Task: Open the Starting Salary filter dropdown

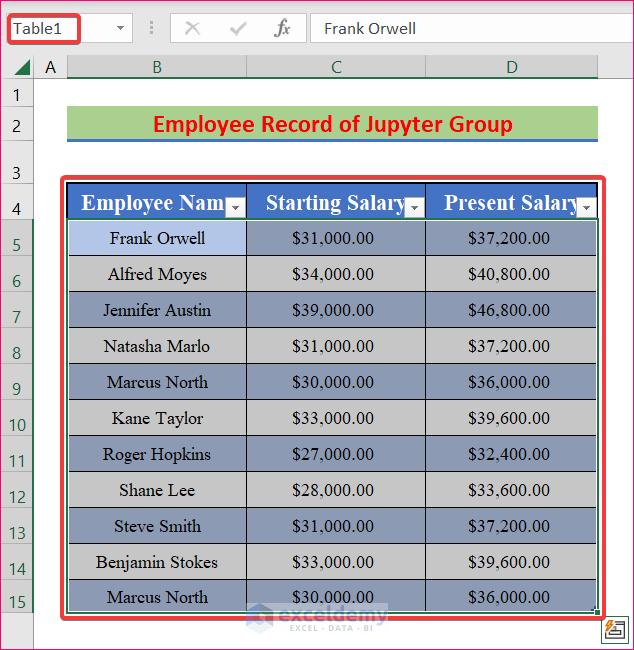Action: point(415,207)
